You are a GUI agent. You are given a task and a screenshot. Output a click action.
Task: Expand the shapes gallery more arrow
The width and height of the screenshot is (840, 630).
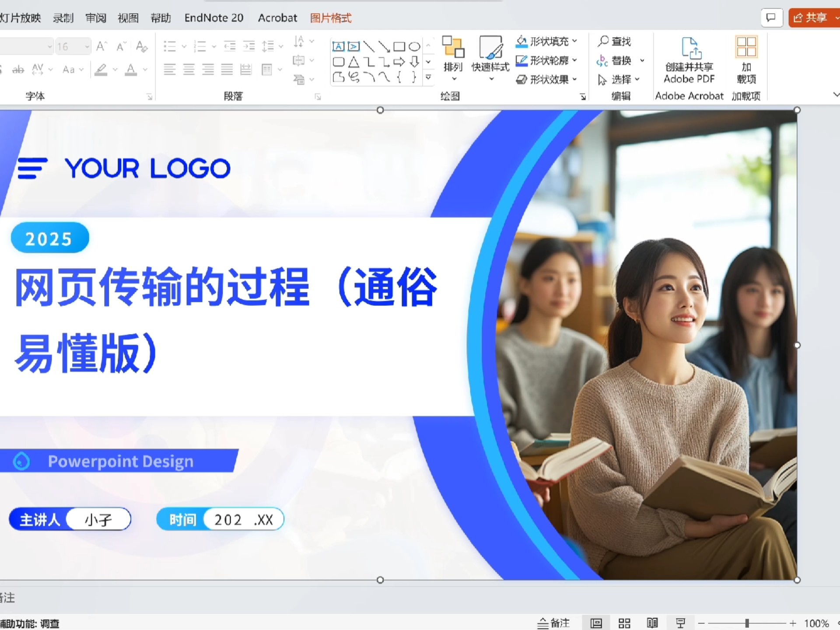429,77
